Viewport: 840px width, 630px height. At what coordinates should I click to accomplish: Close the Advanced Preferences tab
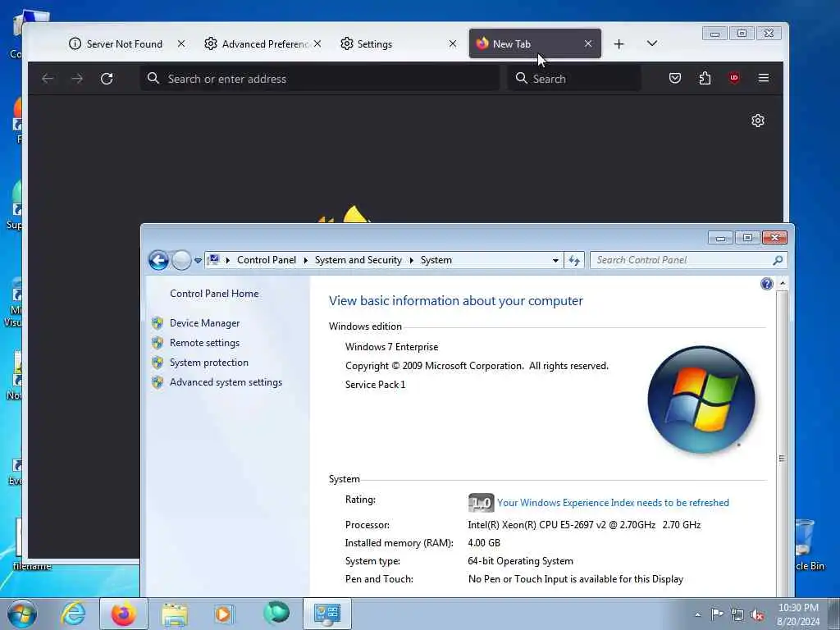coord(317,44)
